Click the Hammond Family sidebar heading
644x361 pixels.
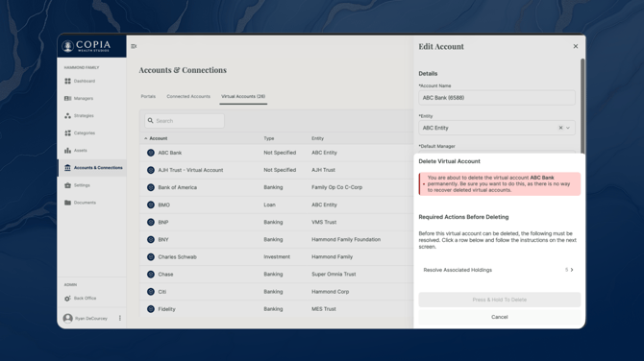pyautogui.click(x=82, y=67)
